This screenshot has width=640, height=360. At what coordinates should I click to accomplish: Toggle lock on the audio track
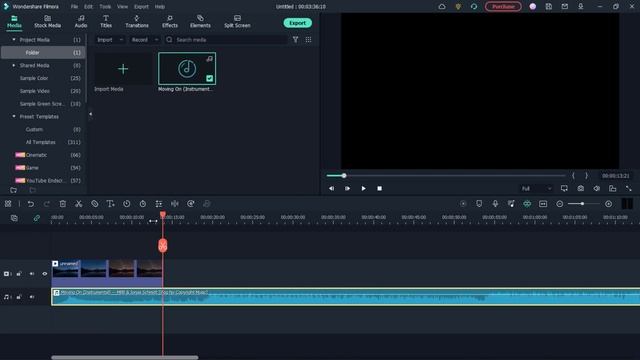click(19, 297)
